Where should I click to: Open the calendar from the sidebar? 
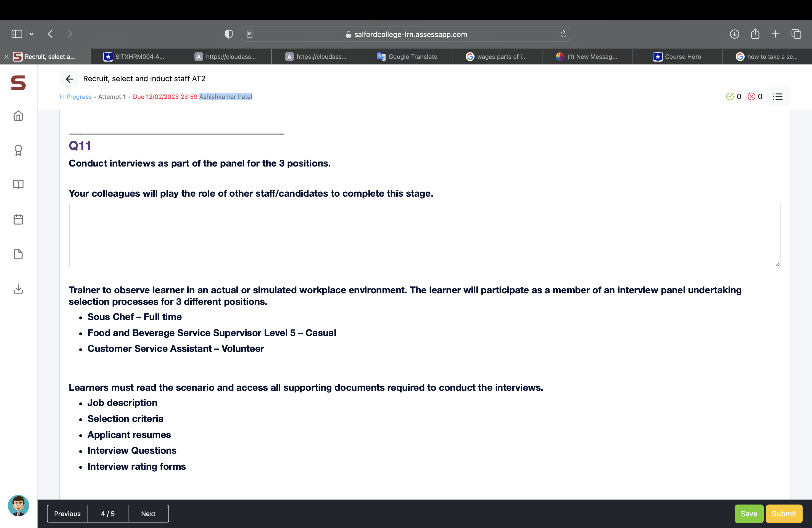tap(18, 219)
